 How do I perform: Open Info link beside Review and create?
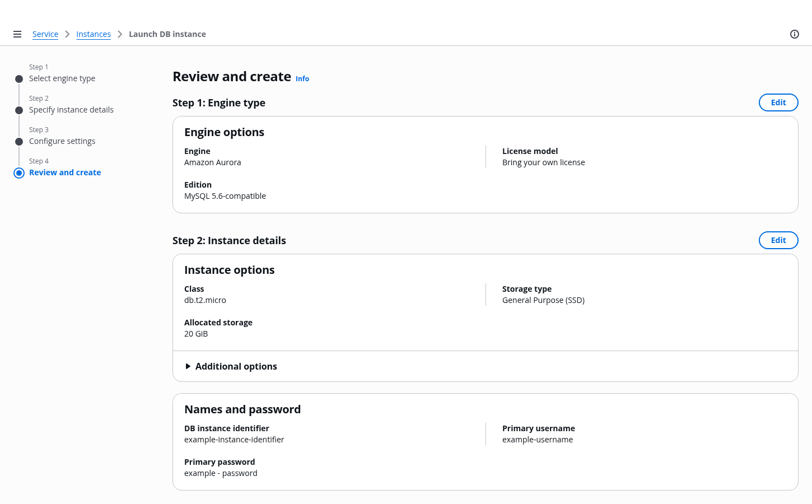(302, 79)
